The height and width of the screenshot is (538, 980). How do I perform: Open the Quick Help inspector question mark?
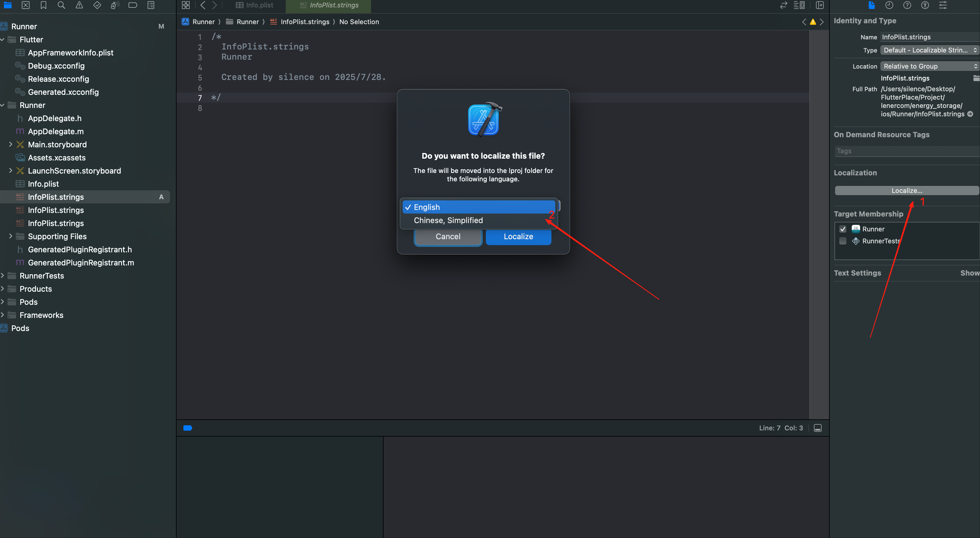tap(907, 5)
